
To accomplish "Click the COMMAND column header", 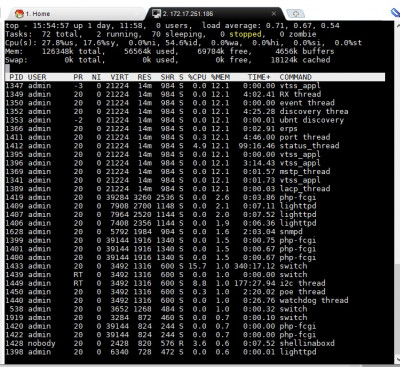I will point(296,77).
